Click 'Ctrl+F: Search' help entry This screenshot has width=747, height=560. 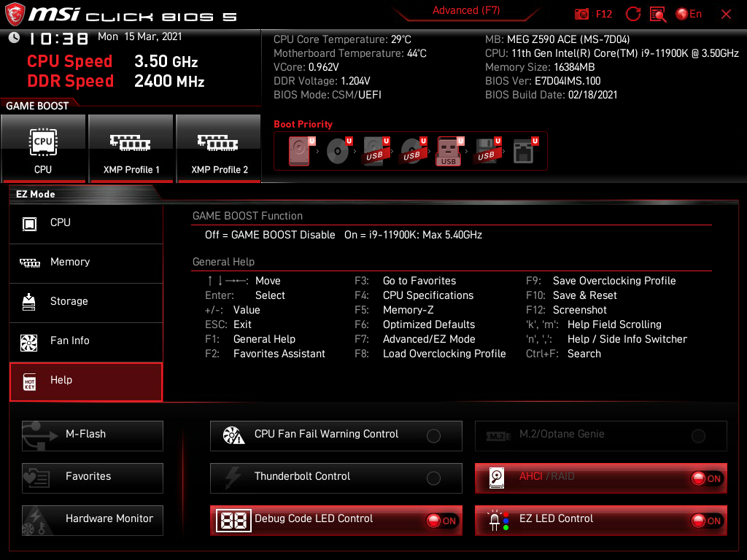564,354
